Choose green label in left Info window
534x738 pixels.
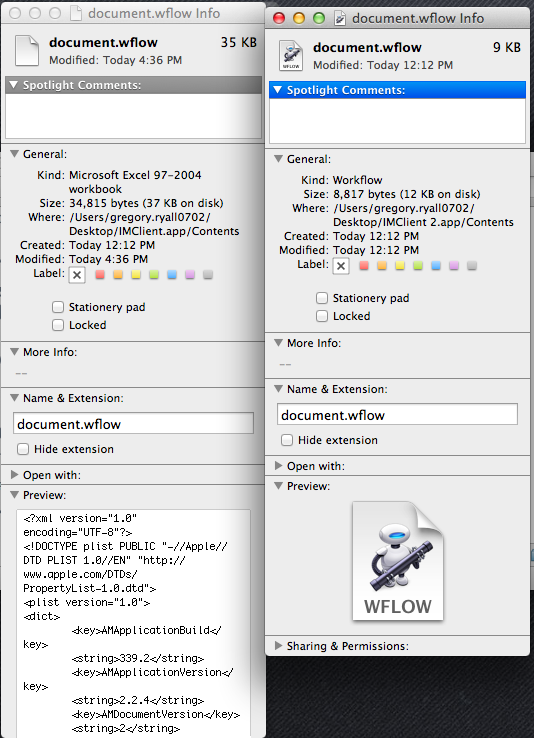154,274
